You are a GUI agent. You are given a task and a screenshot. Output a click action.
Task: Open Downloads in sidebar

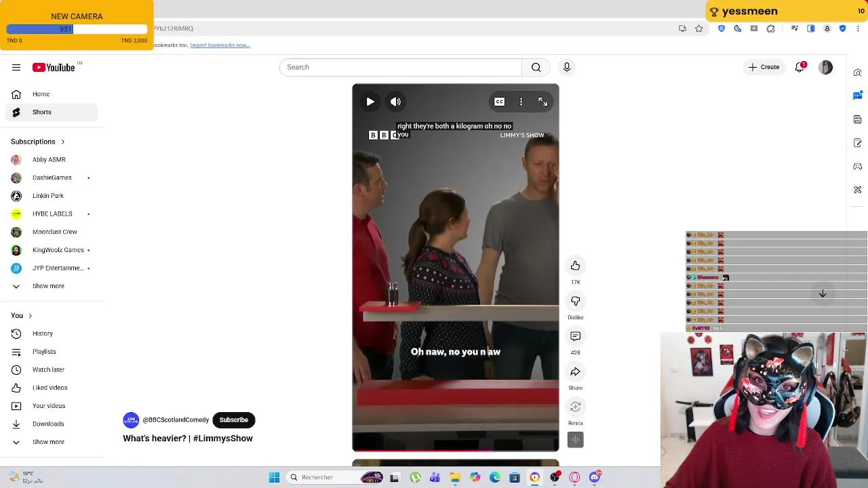pos(52,424)
